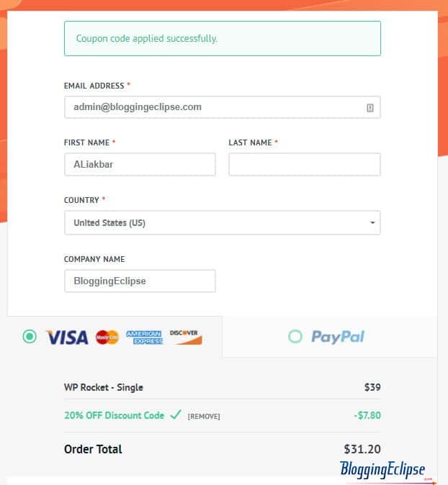The width and height of the screenshot is (448, 485).
Task: Click the Discover card logo
Action: (x=186, y=337)
